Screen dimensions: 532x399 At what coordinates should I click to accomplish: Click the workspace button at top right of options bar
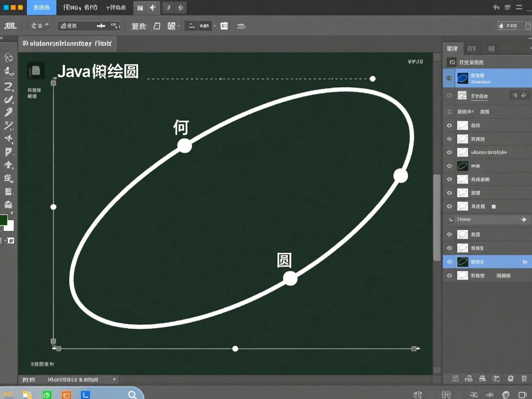512,26
